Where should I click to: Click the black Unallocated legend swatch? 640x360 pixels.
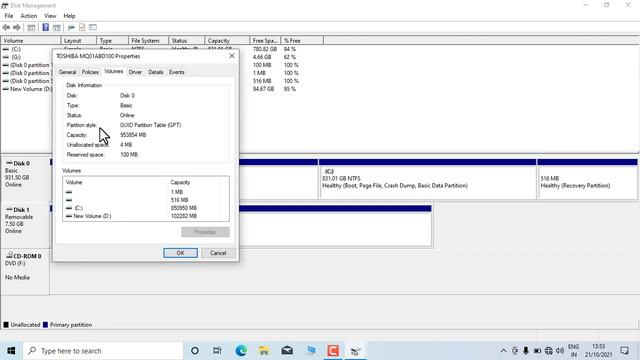point(6,325)
